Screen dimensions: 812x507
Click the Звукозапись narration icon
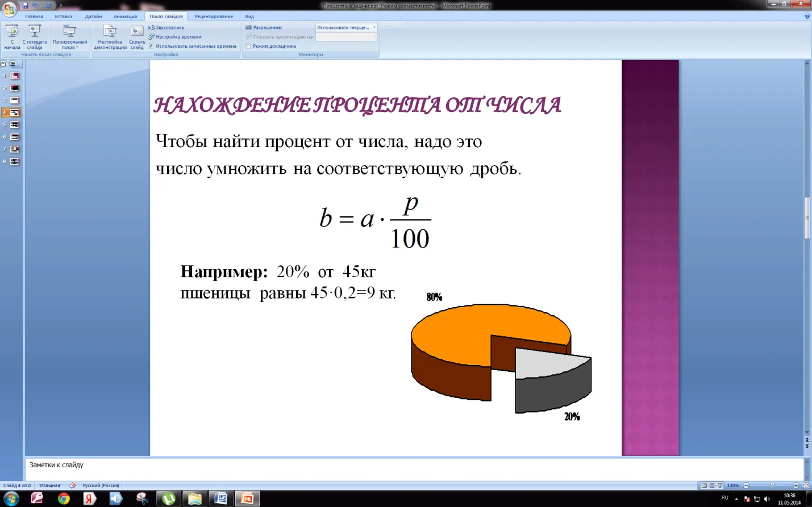pos(151,27)
